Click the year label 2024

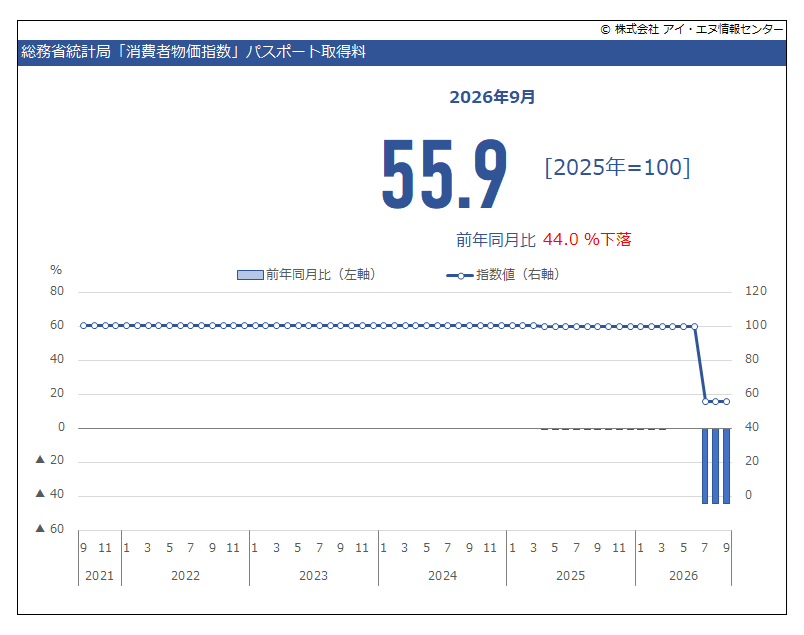(443, 576)
